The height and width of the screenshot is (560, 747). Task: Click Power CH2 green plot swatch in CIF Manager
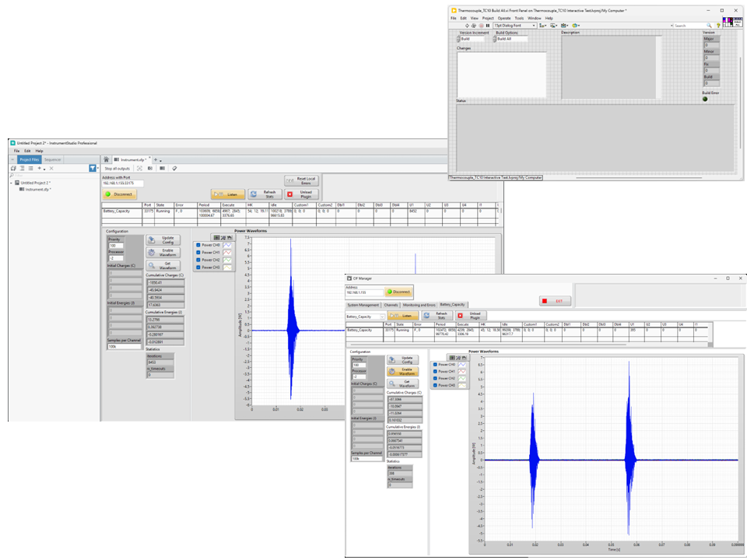(462, 378)
